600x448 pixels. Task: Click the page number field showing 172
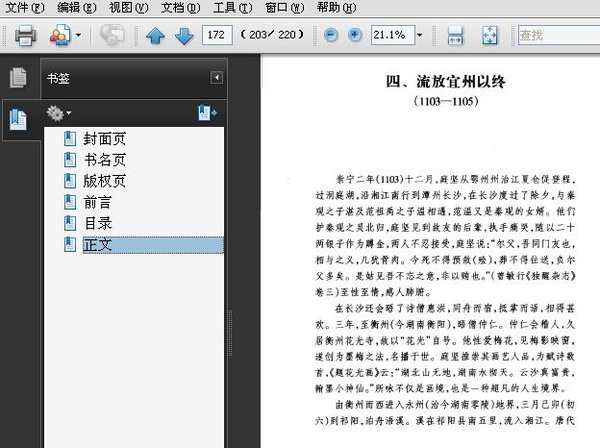[x=217, y=35]
